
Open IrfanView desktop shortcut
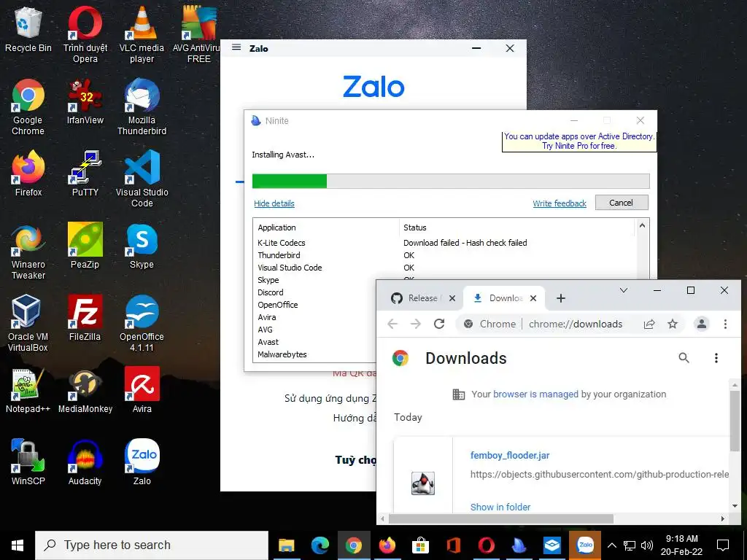(85, 101)
